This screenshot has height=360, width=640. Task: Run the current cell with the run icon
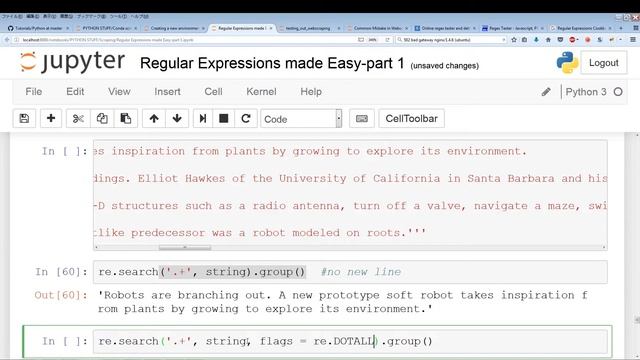pos(202,119)
